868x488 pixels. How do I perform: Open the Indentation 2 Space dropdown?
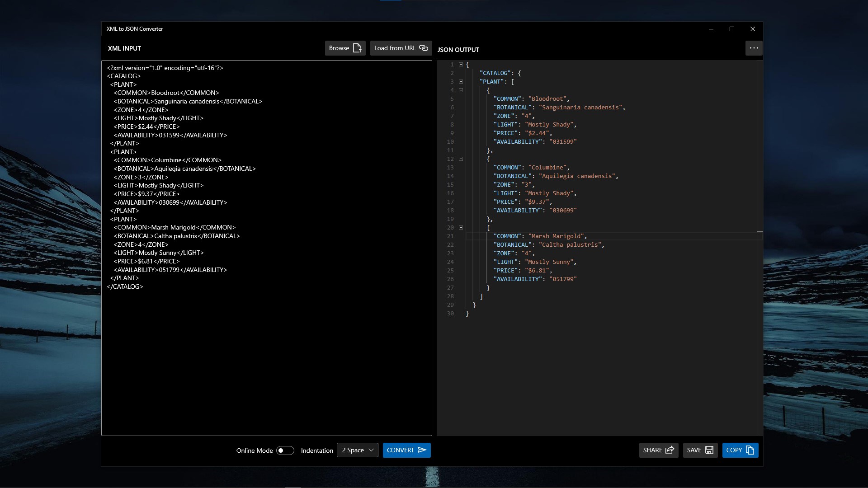tap(357, 450)
